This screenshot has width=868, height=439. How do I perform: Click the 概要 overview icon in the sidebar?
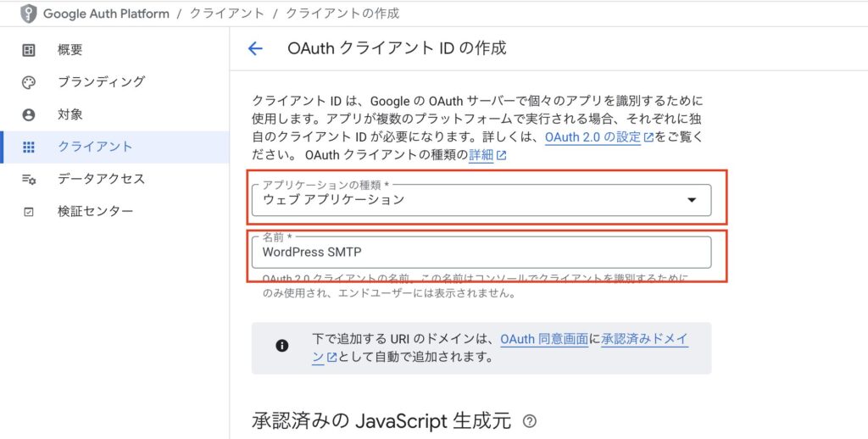[28, 51]
